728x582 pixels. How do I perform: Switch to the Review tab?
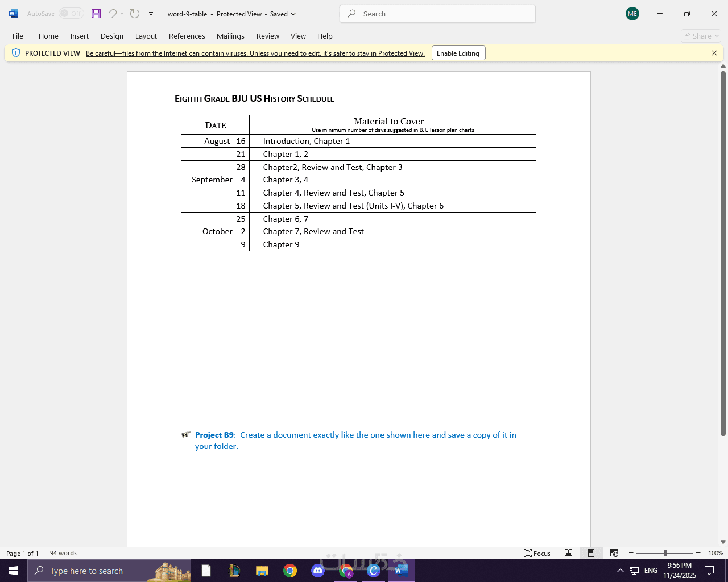268,36
